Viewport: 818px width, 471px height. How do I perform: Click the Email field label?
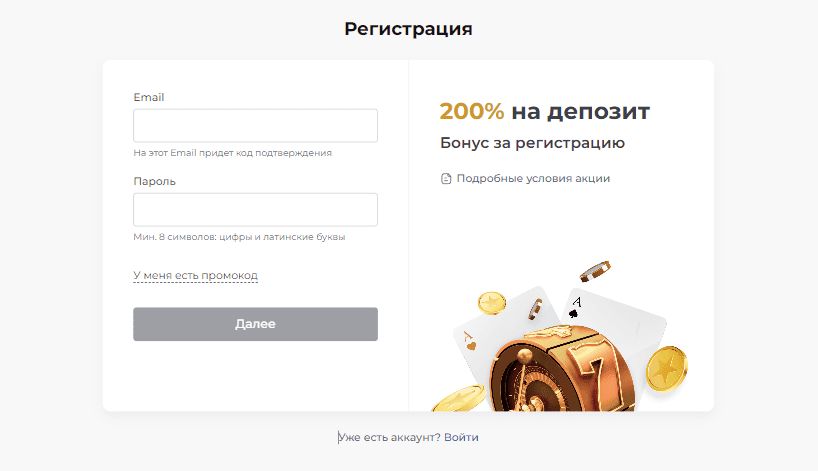[148, 98]
